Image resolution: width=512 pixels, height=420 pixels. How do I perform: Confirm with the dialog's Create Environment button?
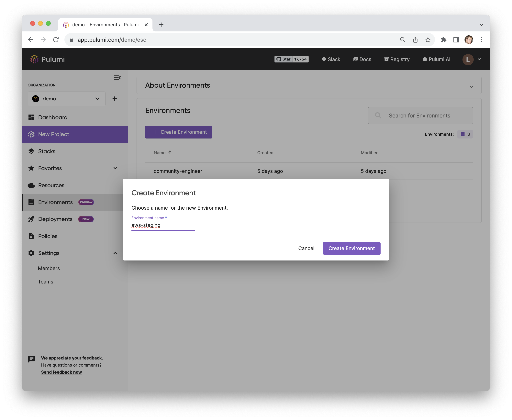(x=351, y=248)
